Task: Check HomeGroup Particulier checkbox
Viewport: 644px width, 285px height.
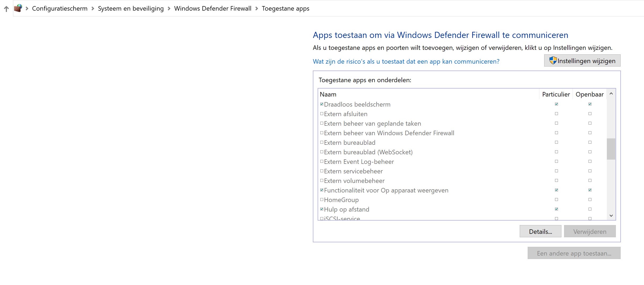Action: coord(556,200)
